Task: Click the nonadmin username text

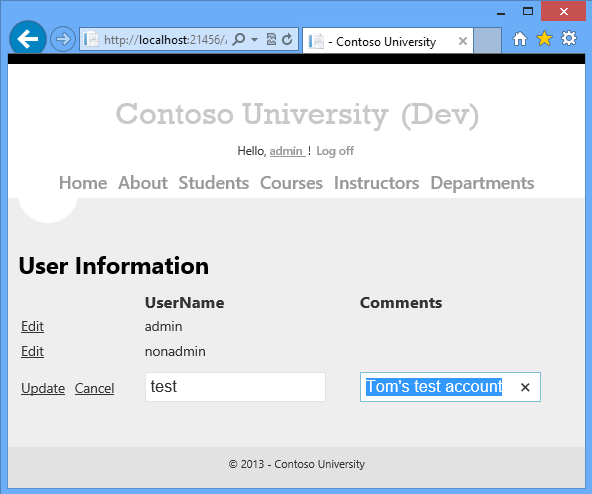Action: pyautogui.click(x=175, y=352)
